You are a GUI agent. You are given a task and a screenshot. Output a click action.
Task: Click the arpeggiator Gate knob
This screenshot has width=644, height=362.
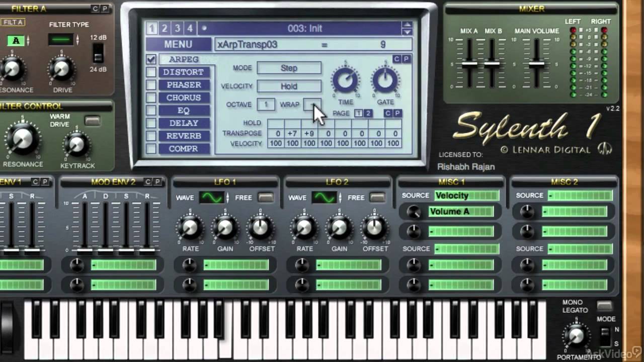pyautogui.click(x=385, y=80)
